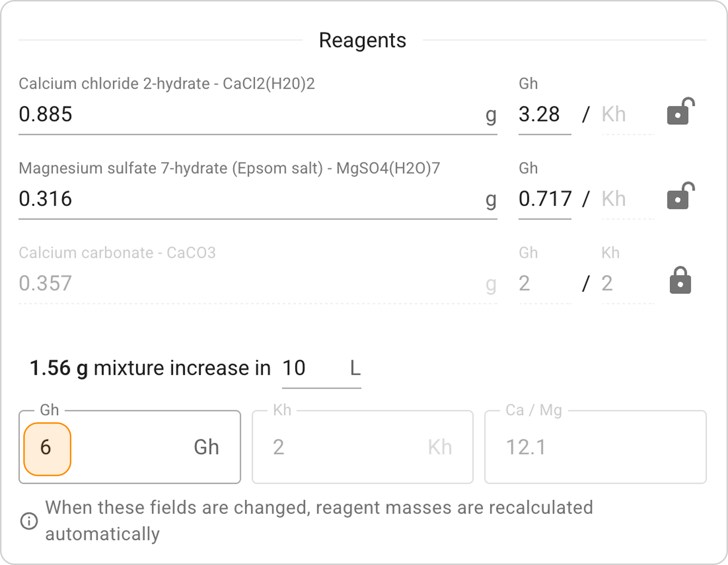
Task: Click the Ca / Mg ratio field
Action: [595, 447]
